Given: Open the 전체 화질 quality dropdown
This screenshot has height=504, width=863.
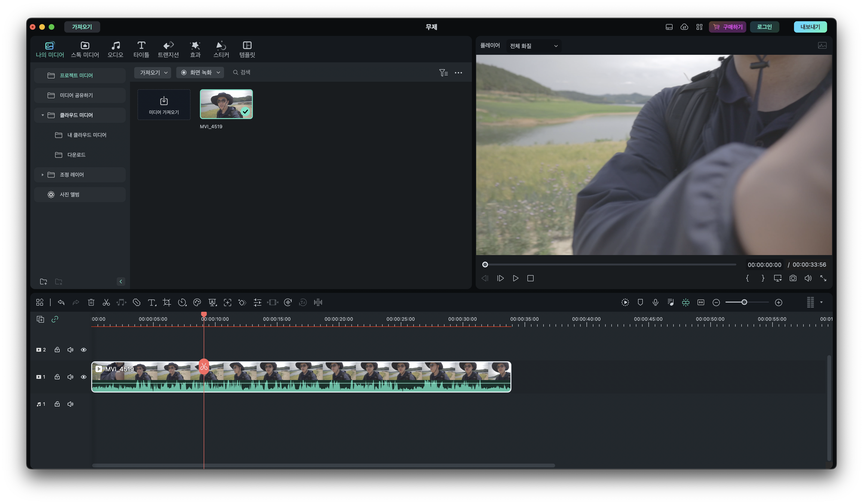Looking at the screenshot, I should pos(534,46).
